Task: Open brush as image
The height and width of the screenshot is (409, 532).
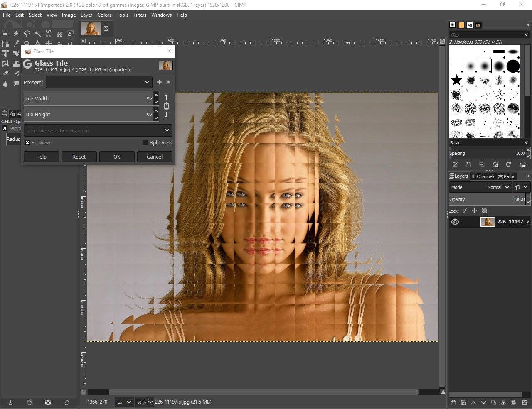Action: click(x=523, y=164)
